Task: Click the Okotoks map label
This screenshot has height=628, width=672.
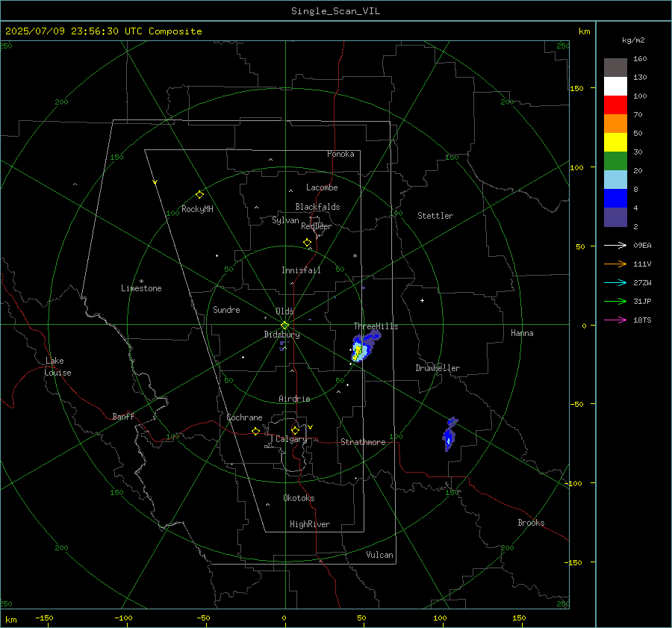Action: pyautogui.click(x=299, y=498)
